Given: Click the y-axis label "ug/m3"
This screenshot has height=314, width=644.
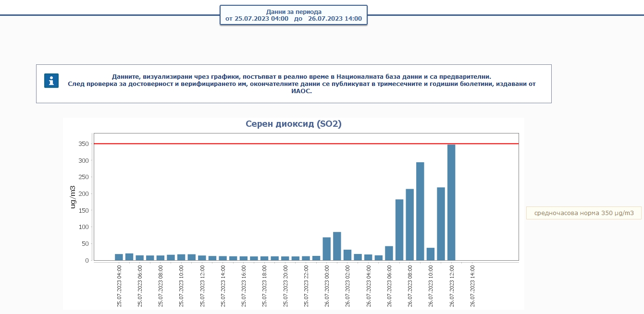Looking at the screenshot, I should 73,197.
